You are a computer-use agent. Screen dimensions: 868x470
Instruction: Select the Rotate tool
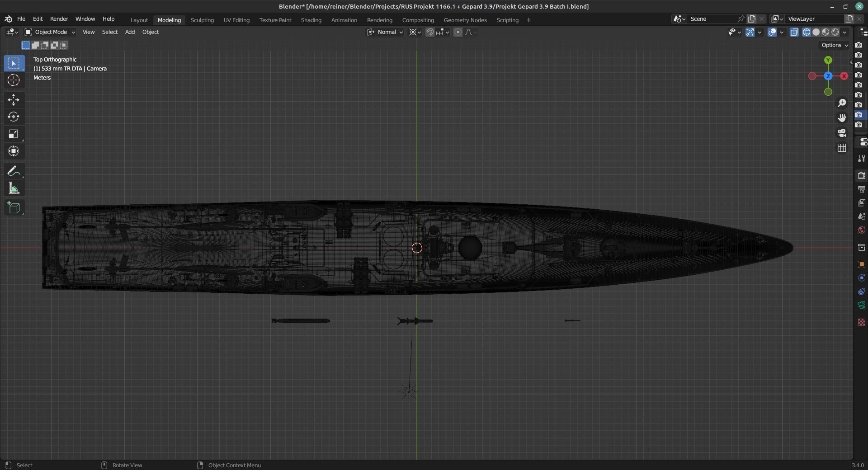pos(14,117)
